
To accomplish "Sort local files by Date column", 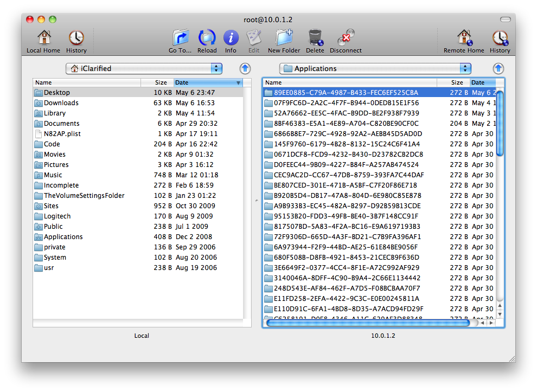I will pos(208,82).
